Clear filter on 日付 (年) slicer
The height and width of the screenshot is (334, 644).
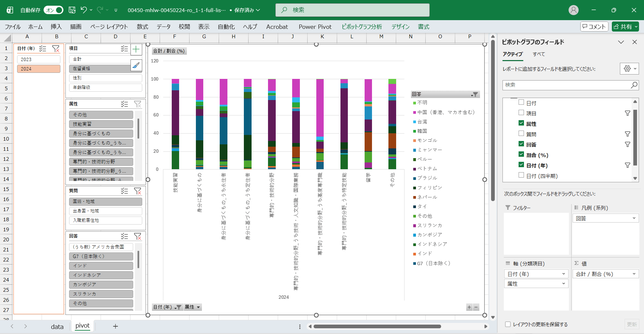[56, 49]
